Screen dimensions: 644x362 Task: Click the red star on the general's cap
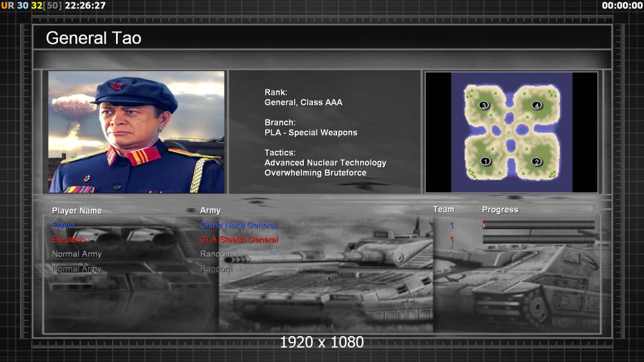pos(117,86)
